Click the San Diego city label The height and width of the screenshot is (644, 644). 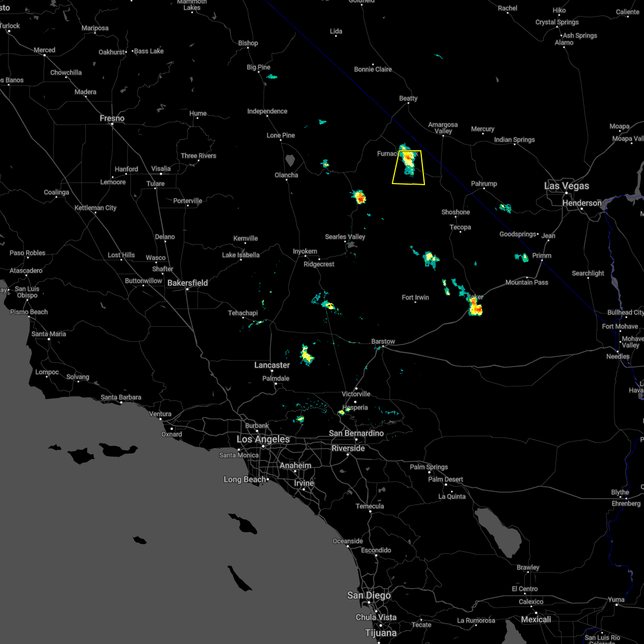[369, 595]
